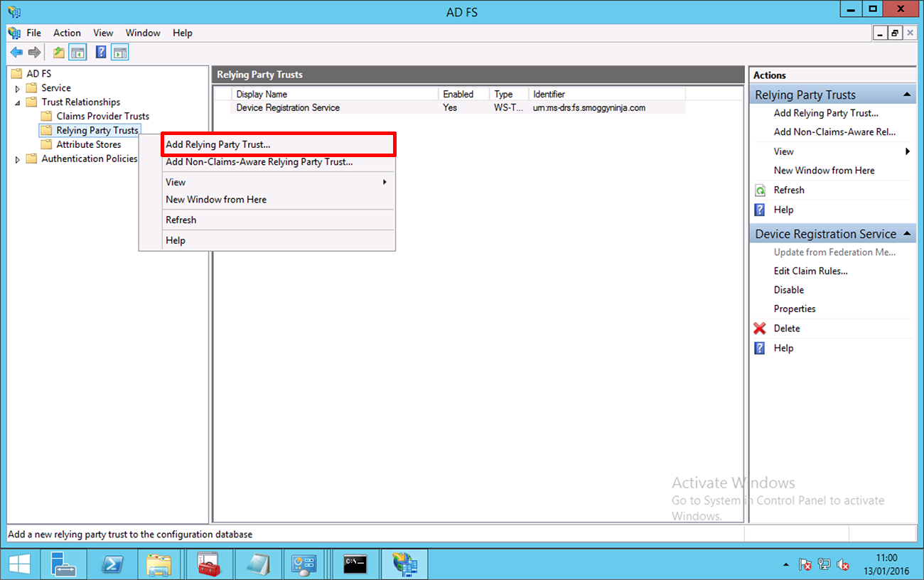Click Edit Claim Rules action
This screenshot has width=924, height=580.
pos(810,271)
